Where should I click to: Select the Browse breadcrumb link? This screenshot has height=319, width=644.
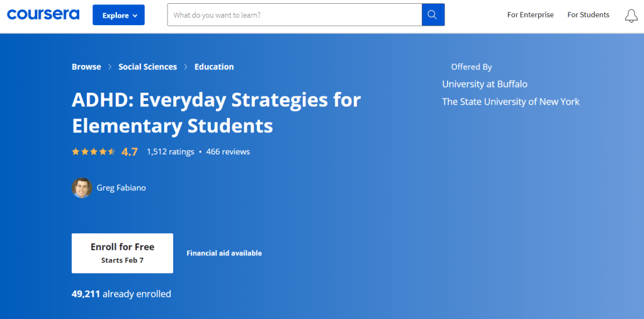[86, 67]
